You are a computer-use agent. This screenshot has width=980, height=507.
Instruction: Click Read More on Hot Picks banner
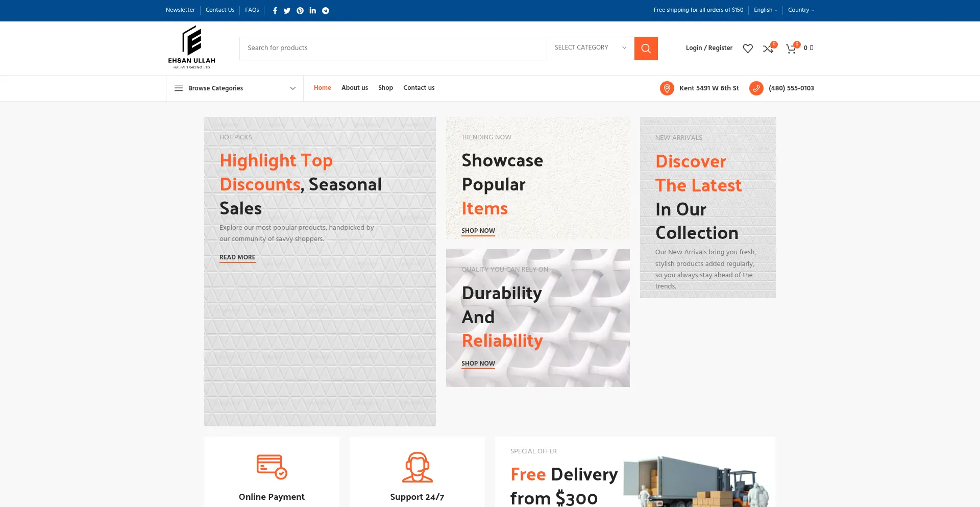tap(237, 258)
